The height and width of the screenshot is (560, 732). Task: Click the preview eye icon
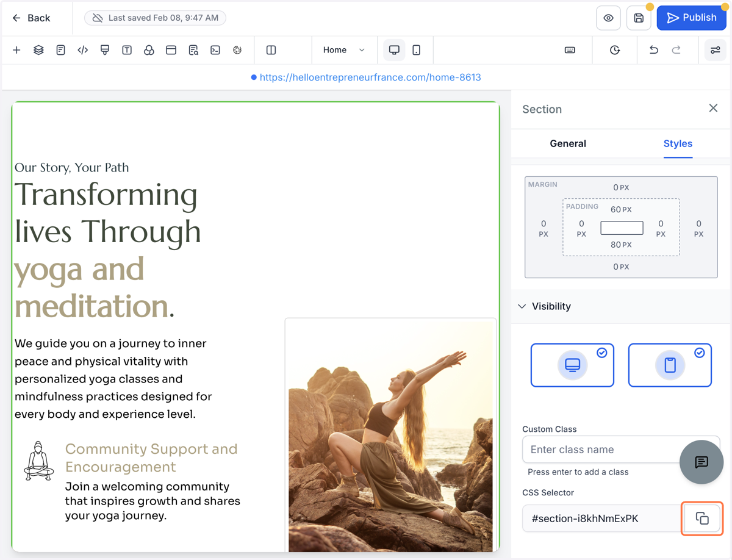[x=608, y=18]
